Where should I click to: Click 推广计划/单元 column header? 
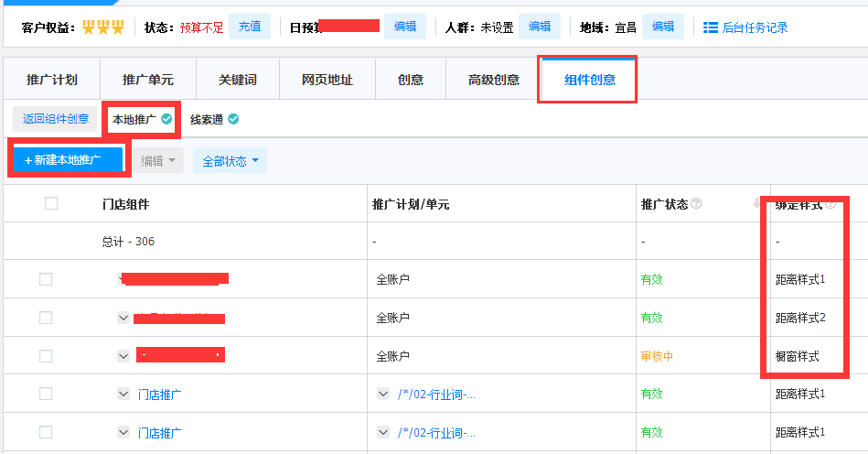click(411, 204)
